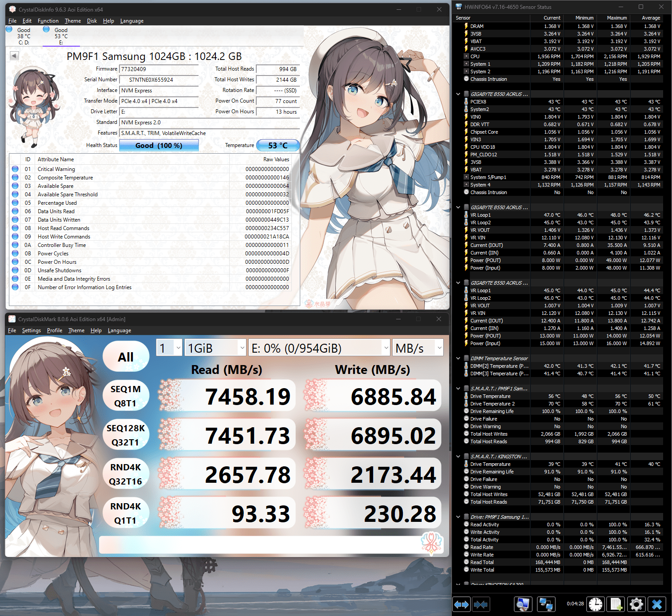
Task: Reset the HWiNFO clock timer icon
Action: click(596, 604)
